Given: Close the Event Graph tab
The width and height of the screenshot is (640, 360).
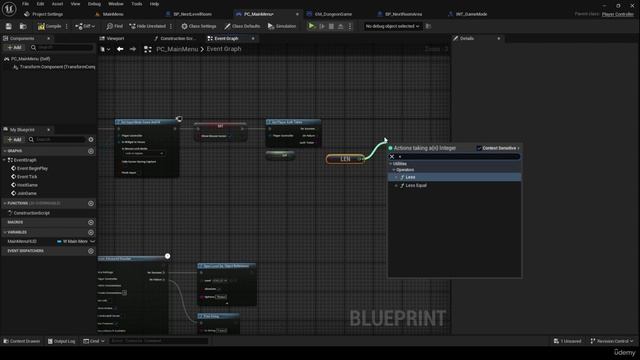Looking at the screenshot, I should pos(253,38).
